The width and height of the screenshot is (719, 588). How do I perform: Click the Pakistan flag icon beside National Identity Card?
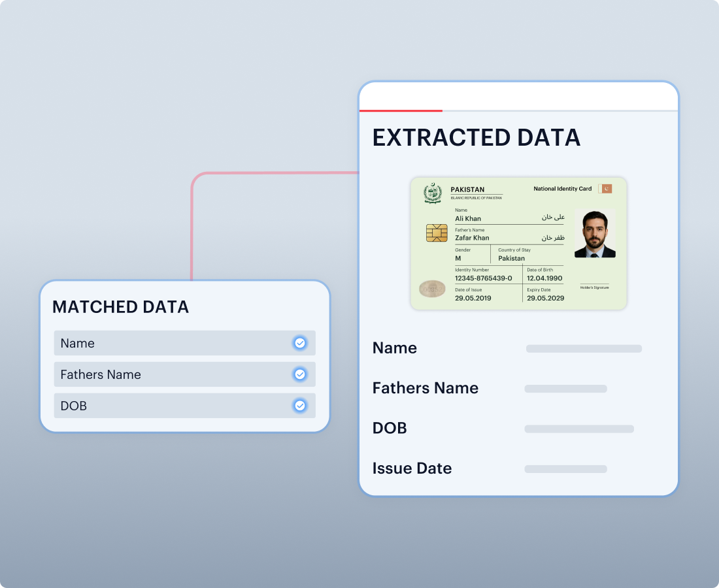(x=605, y=189)
